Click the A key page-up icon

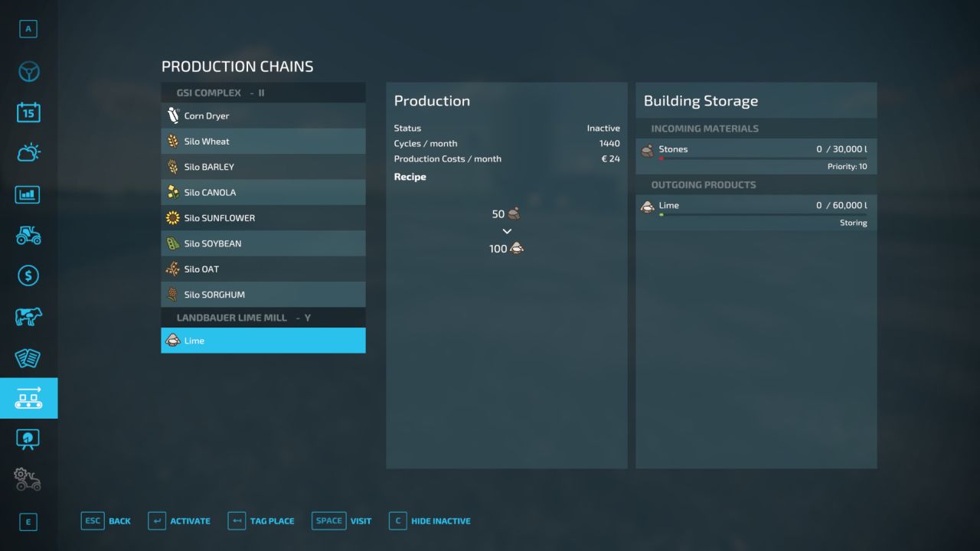(x=28, y=29)
